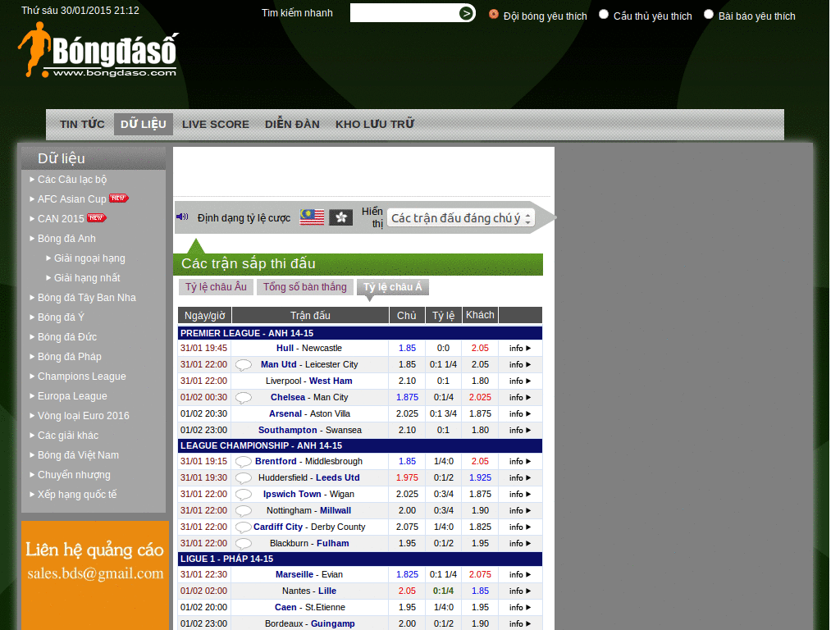
Task: Click the PREMIER LEAGUE - ANH 14-15 header
Action: (x=359, y=333)
